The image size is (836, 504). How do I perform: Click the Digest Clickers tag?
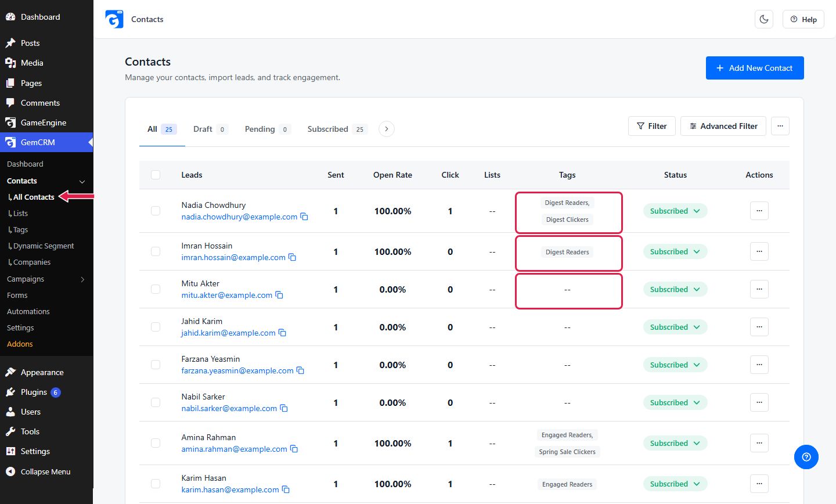coord(567,219)
